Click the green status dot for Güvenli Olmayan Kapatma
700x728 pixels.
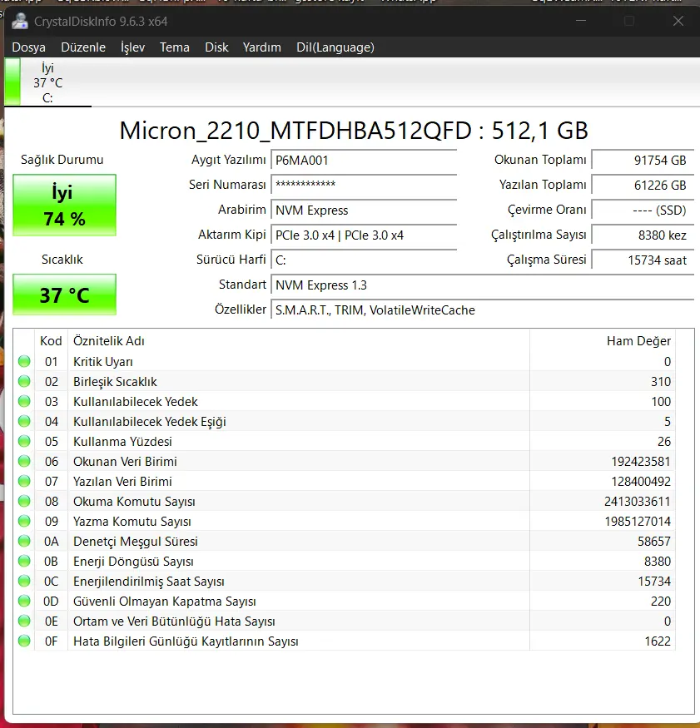point(24,601)
